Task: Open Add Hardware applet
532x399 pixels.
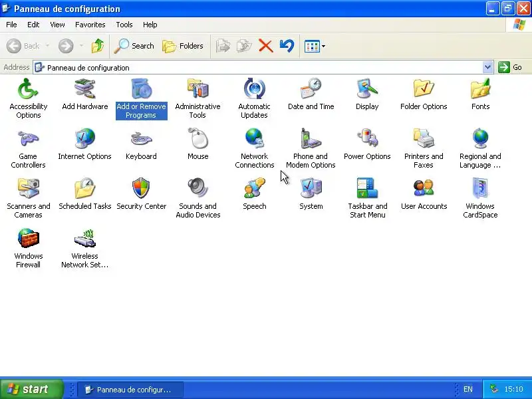Action: pyautogui.click(x=85, y=94)
